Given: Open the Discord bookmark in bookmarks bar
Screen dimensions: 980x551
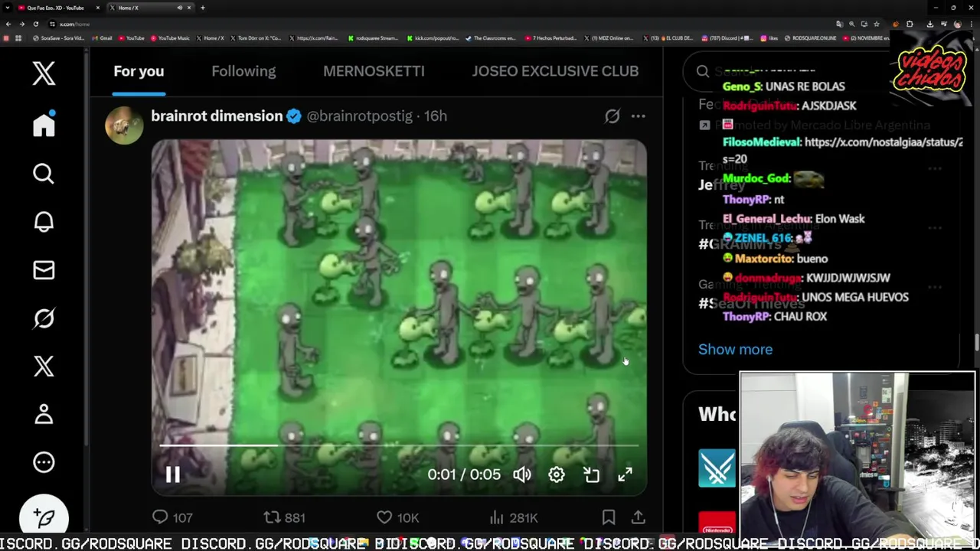Looking at the screenshot, I should (727, 38).
